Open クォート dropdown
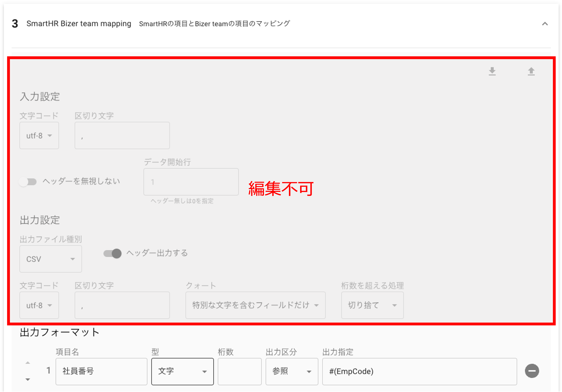The height and width of the screenshot is (392, 562). point(255,305)
